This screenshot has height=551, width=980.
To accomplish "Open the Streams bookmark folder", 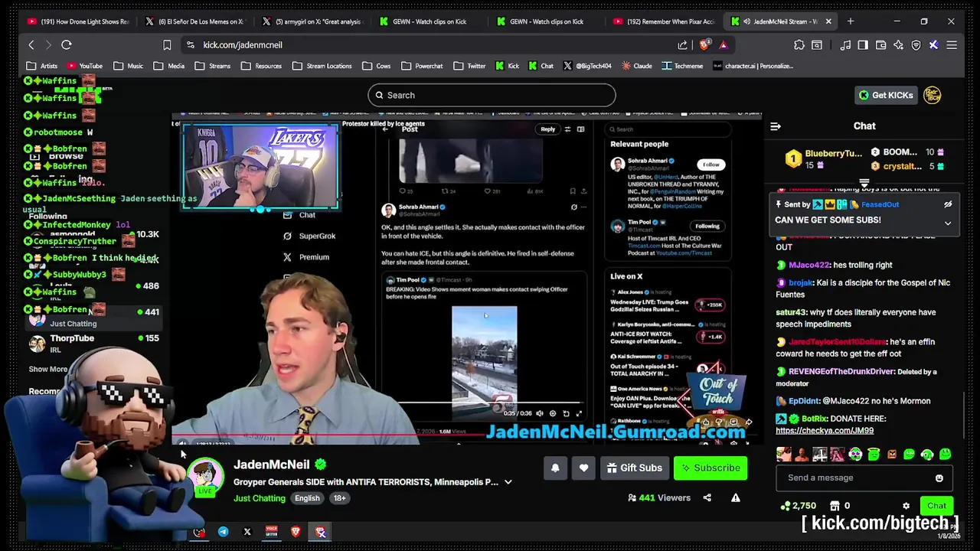I will tap(213, 66).
